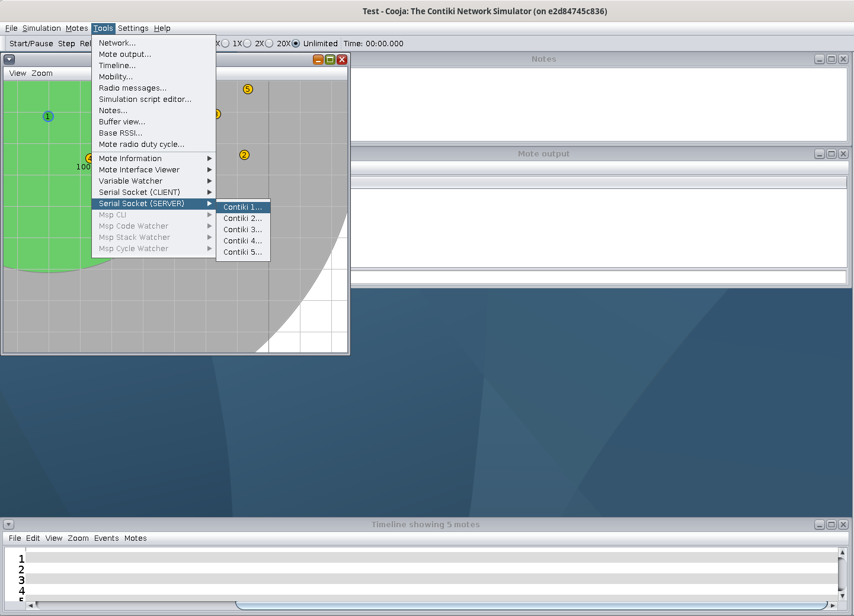Click the greyed-out Msp Cycle Watcher entry
Viewport: 854px width, 616px height.
point(153,249)
